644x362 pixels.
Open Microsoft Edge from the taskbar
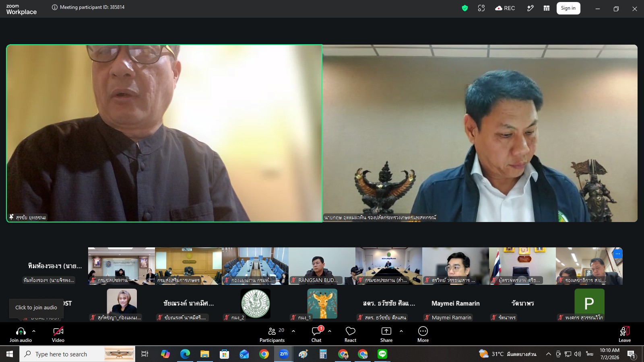tap(185, 354)
